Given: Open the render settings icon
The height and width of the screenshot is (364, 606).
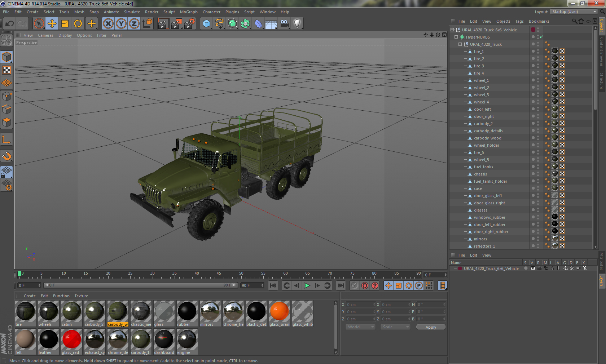Looking at the screenshot, I should pyautogui.click(x=189, y=24).
